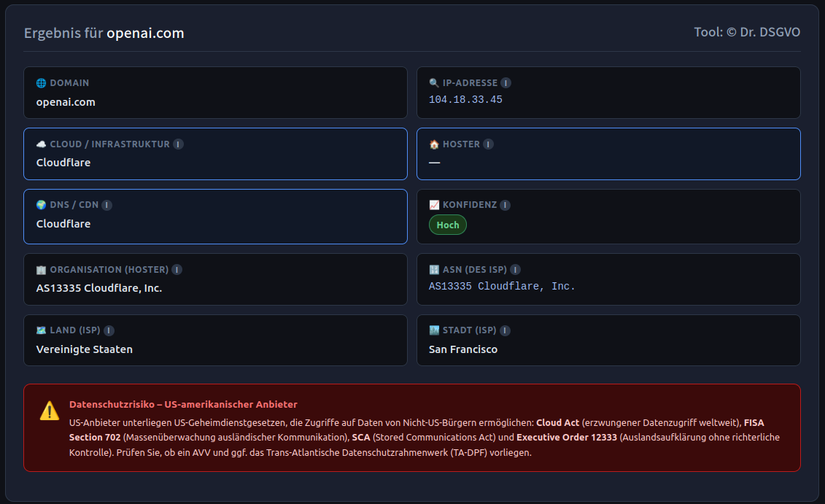
Task: Select the DNS / CDN Cloudflare card
Action: pyautogui.click(x=215, y=217)
